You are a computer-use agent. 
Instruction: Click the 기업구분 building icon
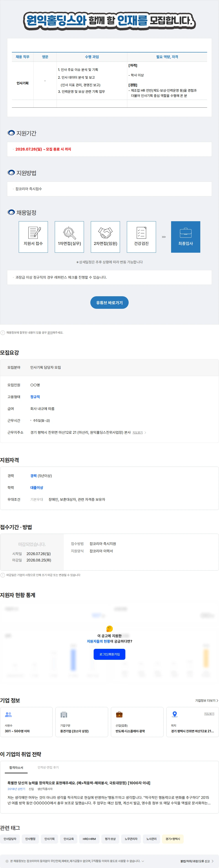64,714
